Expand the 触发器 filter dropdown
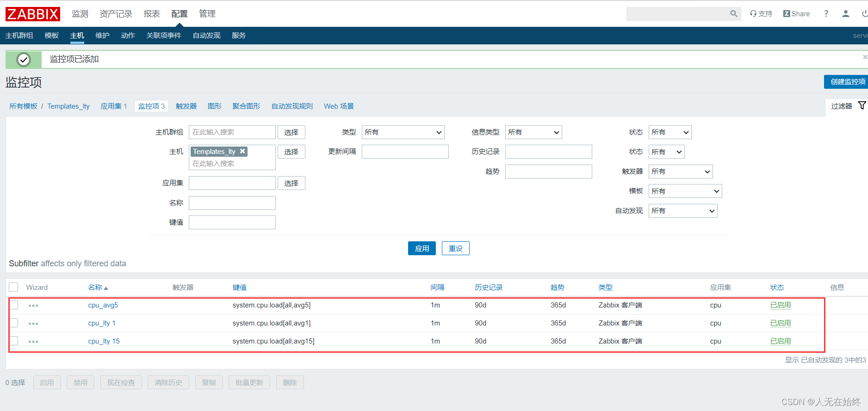The height and width of the screenshot is (411, 868). [681, 172]
